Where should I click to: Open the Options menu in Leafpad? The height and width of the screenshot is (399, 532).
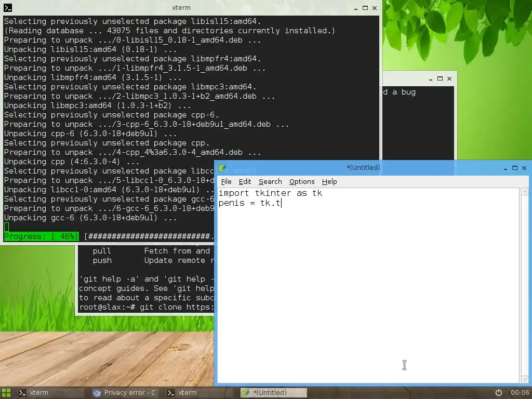[302, 182]
